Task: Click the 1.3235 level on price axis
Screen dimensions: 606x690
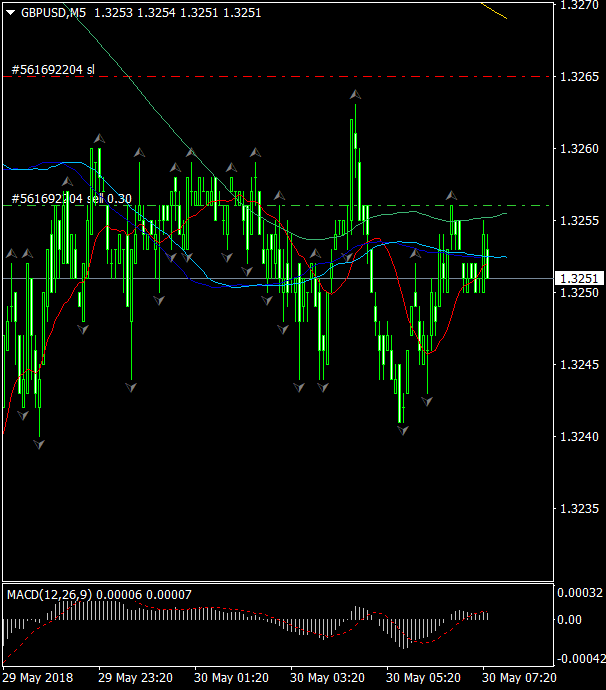Action: coord(580,509)
